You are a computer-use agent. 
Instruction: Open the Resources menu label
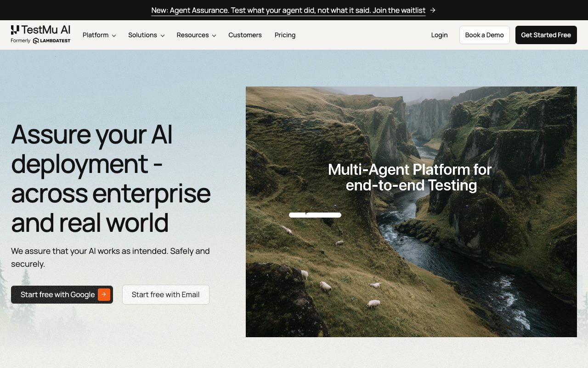pyautogui.click(x=192, y=35)
